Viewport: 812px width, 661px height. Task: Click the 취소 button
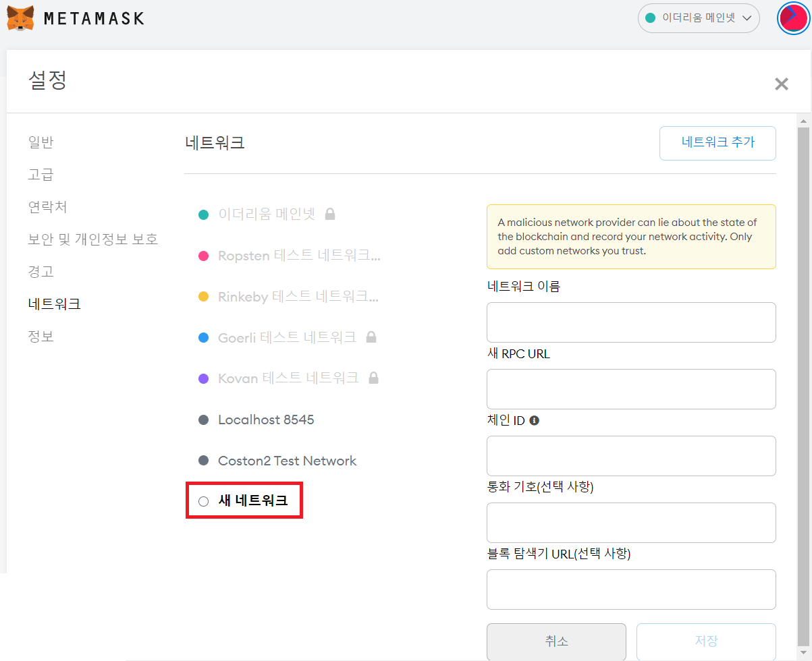coord(556,641)
